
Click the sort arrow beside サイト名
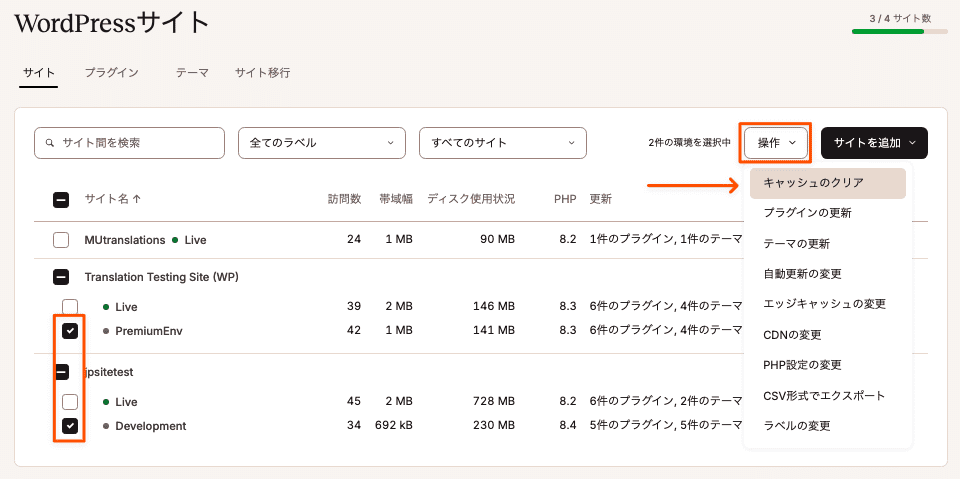[x=137, y=199]
